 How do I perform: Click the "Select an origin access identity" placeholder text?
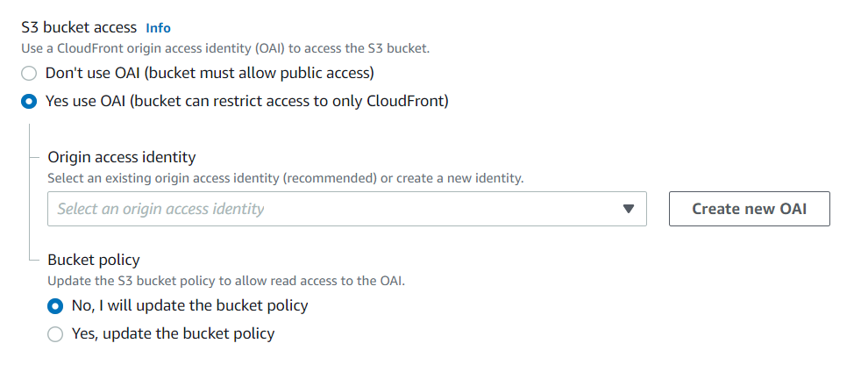point(160,209)
